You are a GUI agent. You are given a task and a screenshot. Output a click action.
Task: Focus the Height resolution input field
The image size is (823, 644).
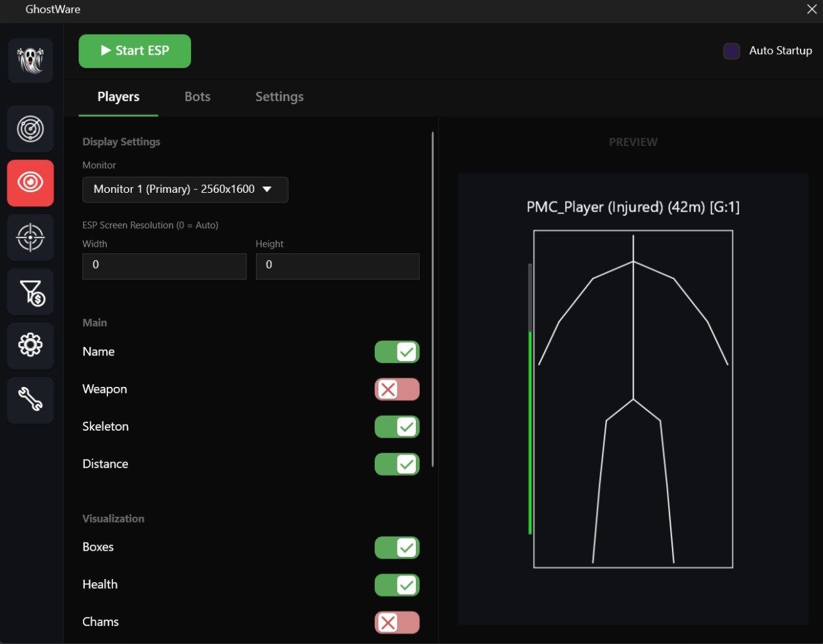click(x=338, y=265)
